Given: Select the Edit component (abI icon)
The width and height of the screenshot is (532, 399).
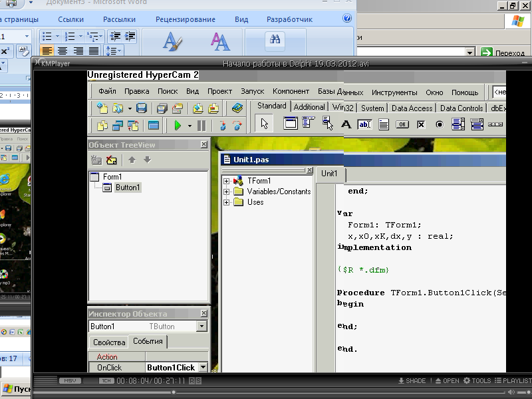Looking at the screenshot, I should (364, 124).
